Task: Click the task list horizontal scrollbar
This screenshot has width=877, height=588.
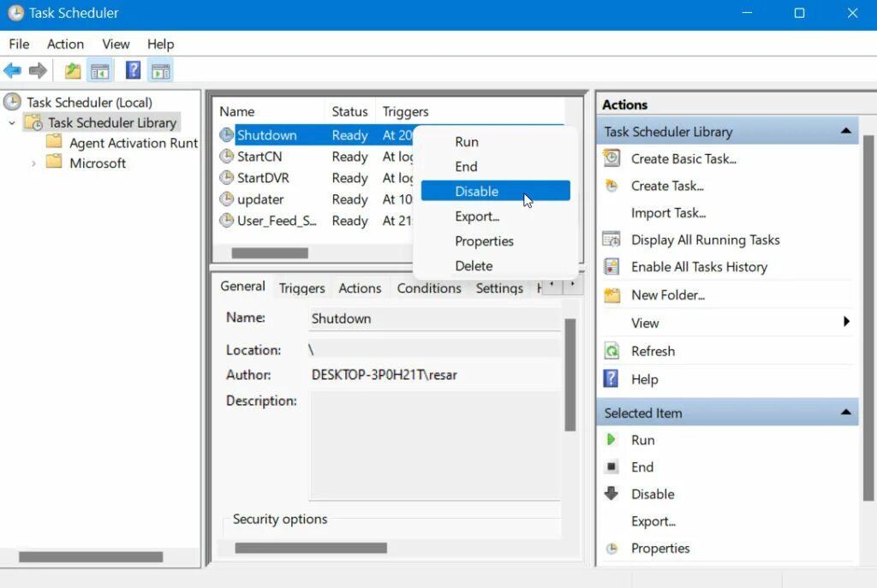Action: coord(270,253)
